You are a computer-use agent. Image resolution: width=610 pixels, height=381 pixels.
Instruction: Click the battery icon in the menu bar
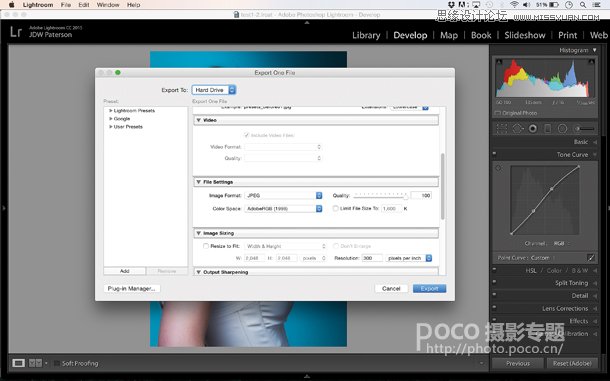(554, 5)
